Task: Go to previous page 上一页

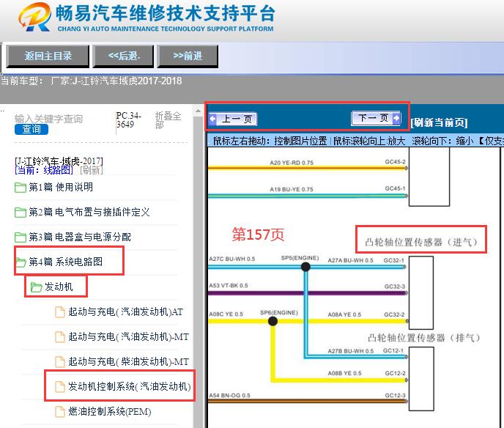Action: click(233, 119)
